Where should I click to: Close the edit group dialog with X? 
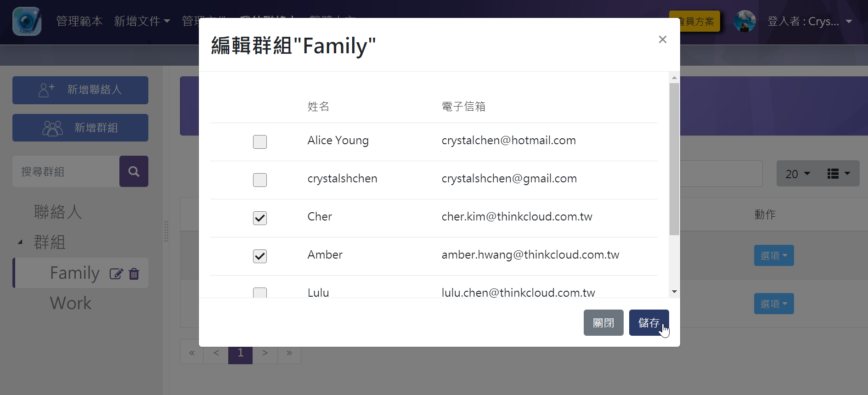(662, 39)
